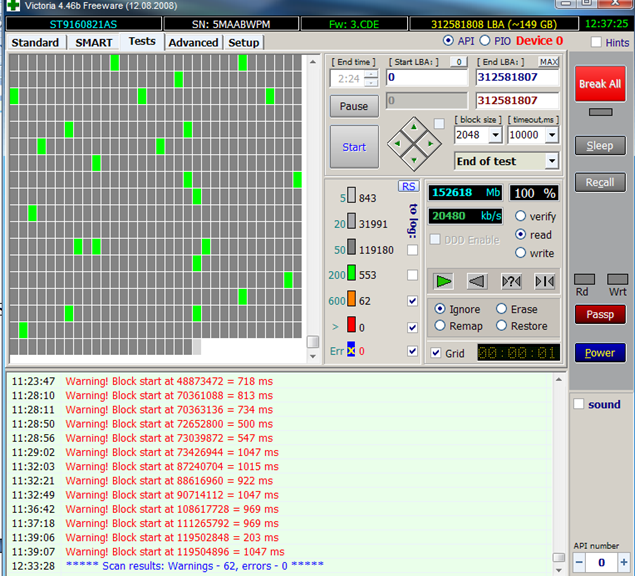Image resolution: width=636 pixels, height=577 pixels.
Task: Click the red over-600 ms color indicator
Action: click(x=351, y=325)
